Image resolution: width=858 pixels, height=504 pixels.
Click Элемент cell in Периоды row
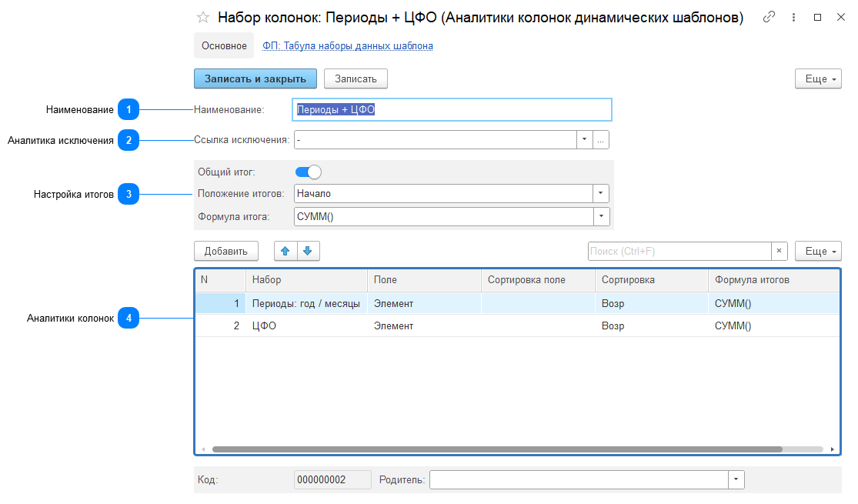point(424,303)
